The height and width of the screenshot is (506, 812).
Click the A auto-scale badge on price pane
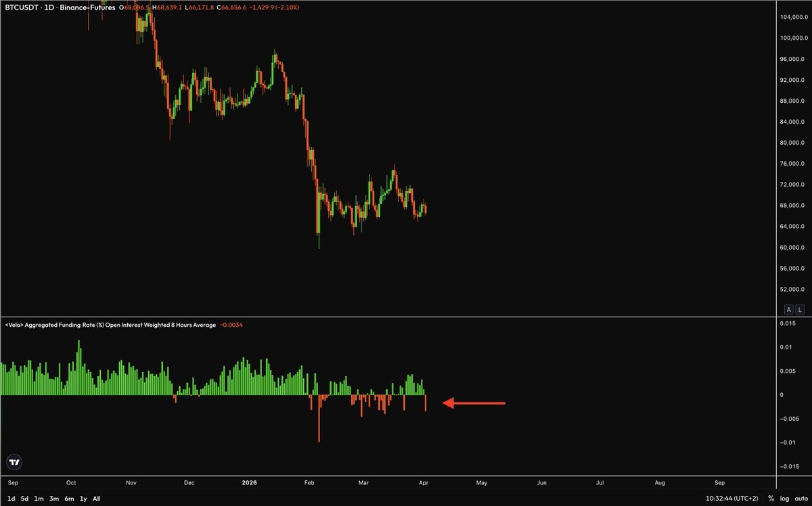(788, 309)
